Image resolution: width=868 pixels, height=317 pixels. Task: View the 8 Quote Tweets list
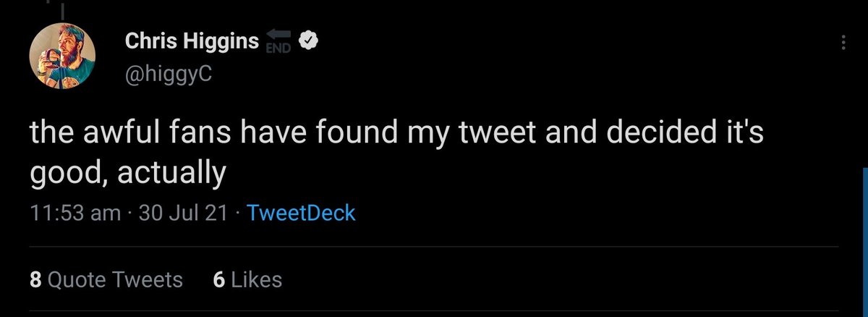106,279
